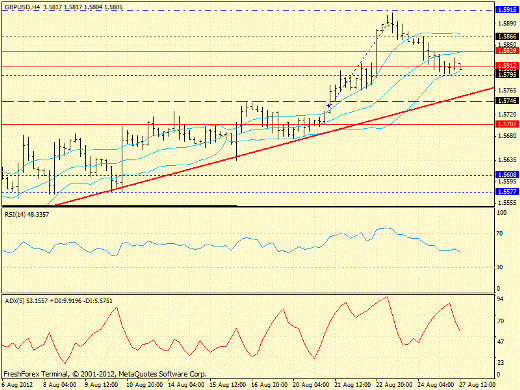Click the red 1.5839 price level tag
This screenshot has width=520, height=390.
click(x=507, y=51)
